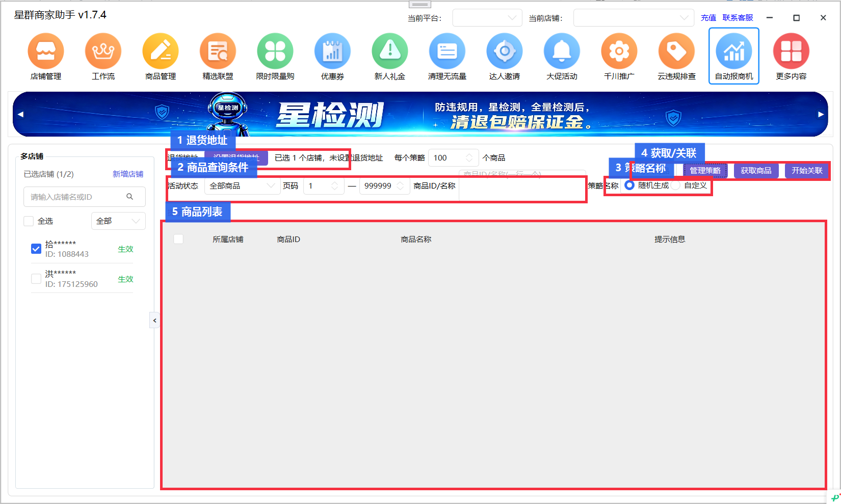Click the start page number field
This screenshot has width=841, height=504.
coord(324,186)
